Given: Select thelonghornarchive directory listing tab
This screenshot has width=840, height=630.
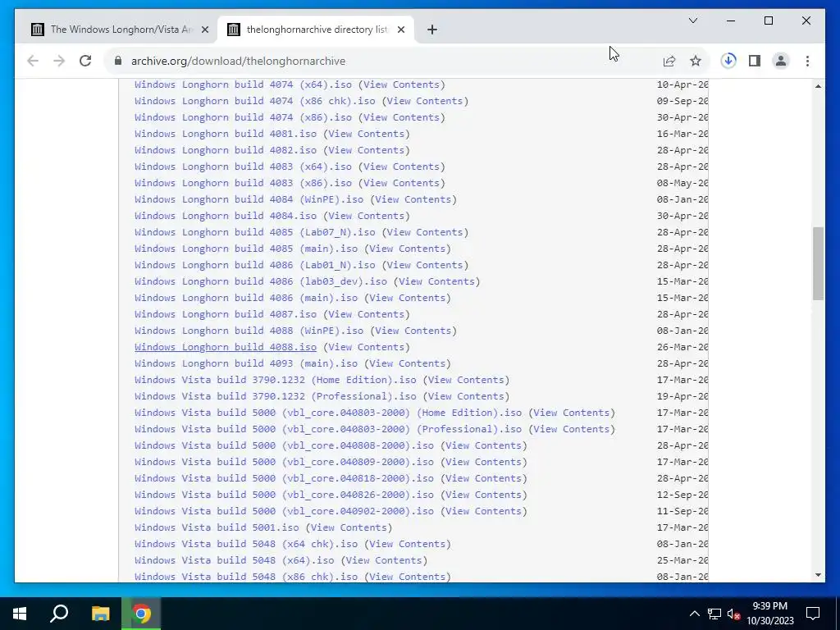Looking at the screenshot, I should coord(316,30).
